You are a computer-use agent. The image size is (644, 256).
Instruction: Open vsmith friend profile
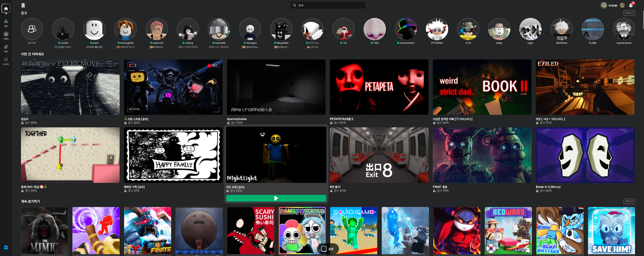click(x=63, y=29)
